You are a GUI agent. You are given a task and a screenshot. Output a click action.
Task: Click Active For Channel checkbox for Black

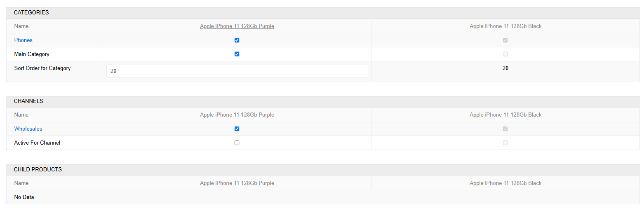505,143
